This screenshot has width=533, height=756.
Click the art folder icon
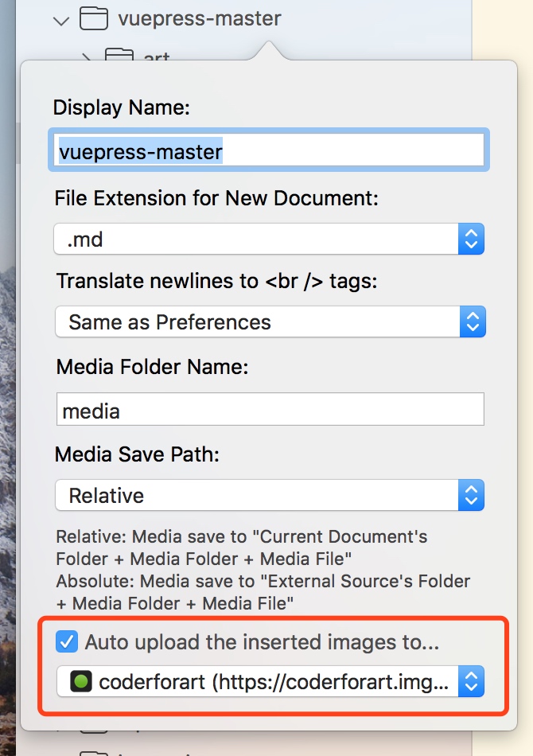pos(119,56)
